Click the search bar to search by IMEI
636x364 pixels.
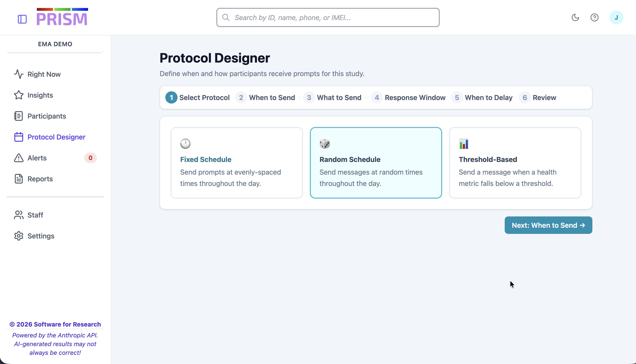tap(328, 17)
